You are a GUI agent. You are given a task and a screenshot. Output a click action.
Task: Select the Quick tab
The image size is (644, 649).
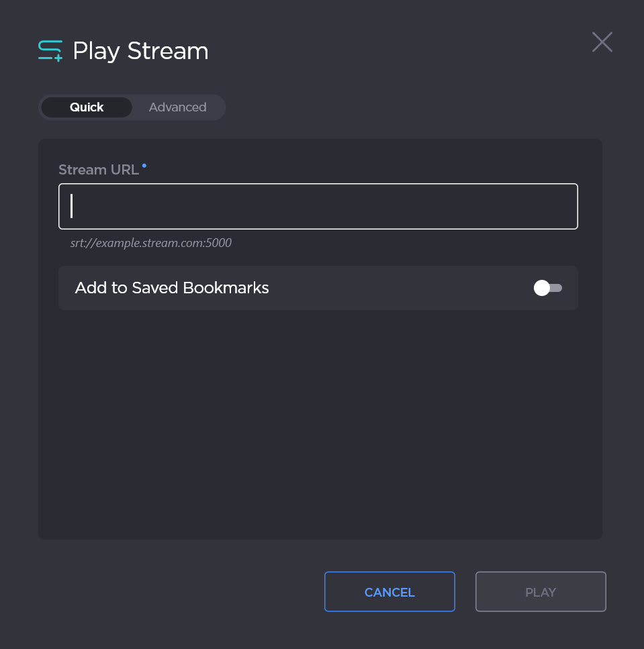click(87, 107)
